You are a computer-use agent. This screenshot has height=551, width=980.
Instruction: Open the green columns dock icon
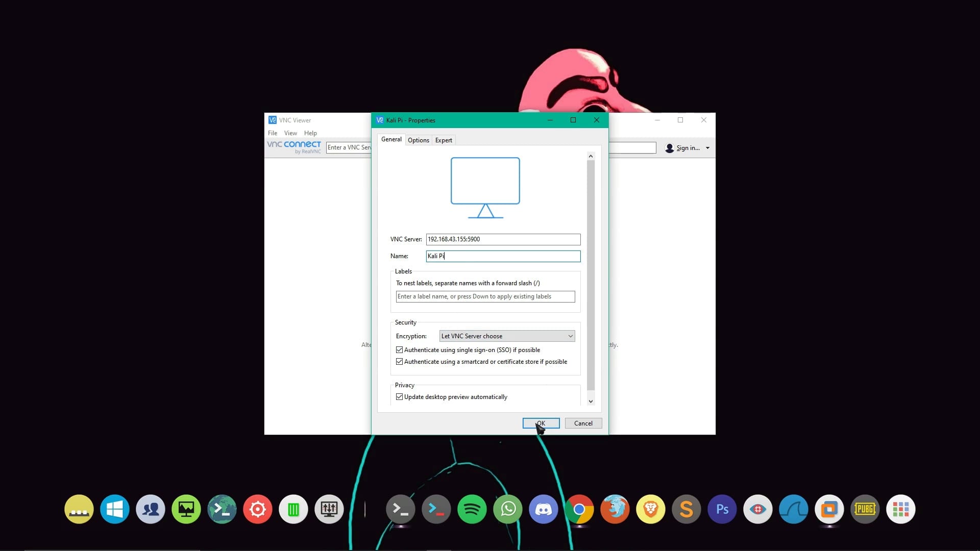(x=293, y=509)
